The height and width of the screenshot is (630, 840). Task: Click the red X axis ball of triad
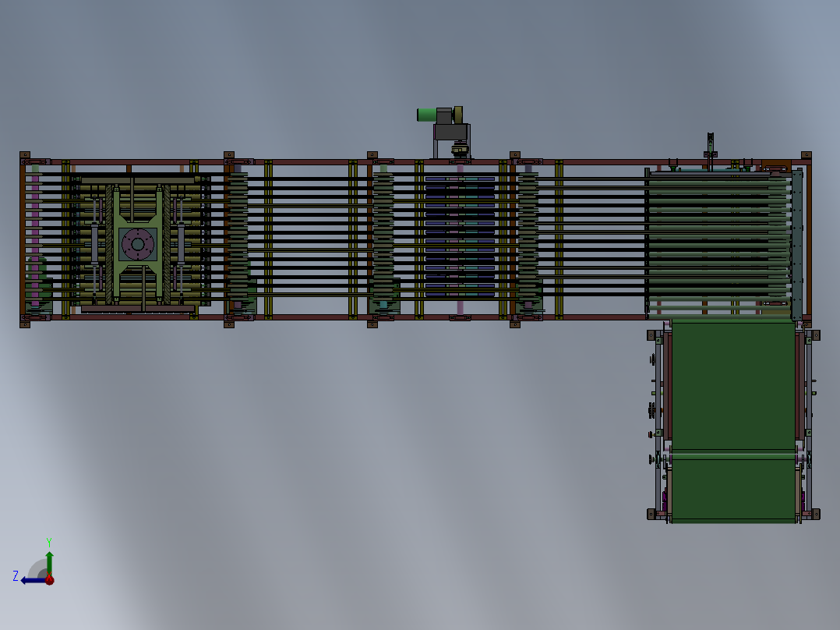pos(50,579)
